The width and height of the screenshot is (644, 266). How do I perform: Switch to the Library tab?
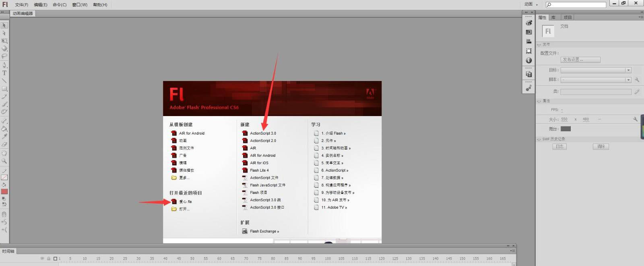553,17
